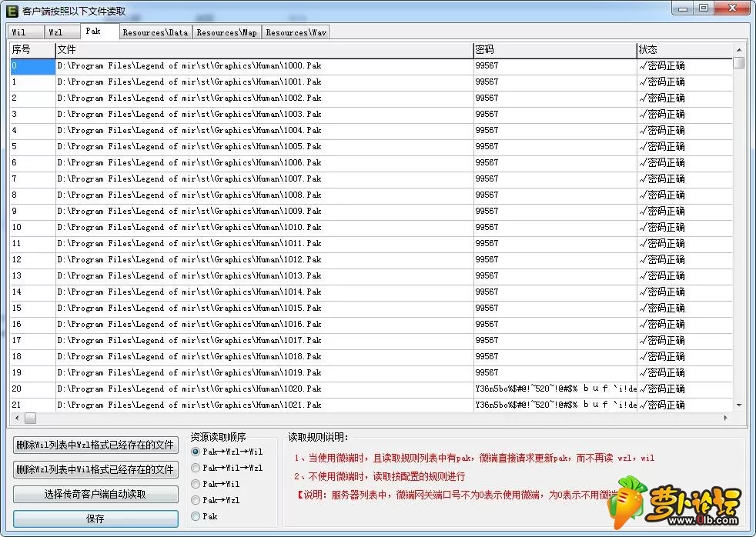The height and width of the screenshot is (537, 756).
Task: Select Pak→Wil read order
Action: coord(216,484)
